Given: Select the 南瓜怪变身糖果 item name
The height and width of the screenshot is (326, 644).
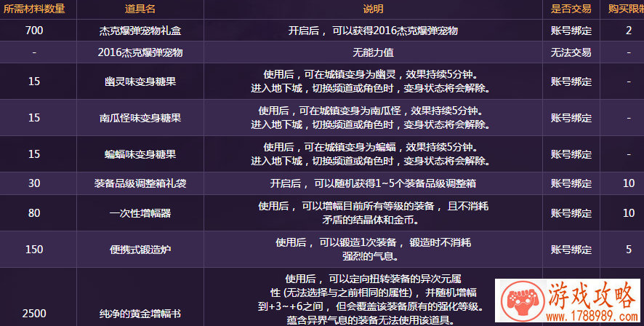Looking at the screenshot, I should tap(140, 118).
